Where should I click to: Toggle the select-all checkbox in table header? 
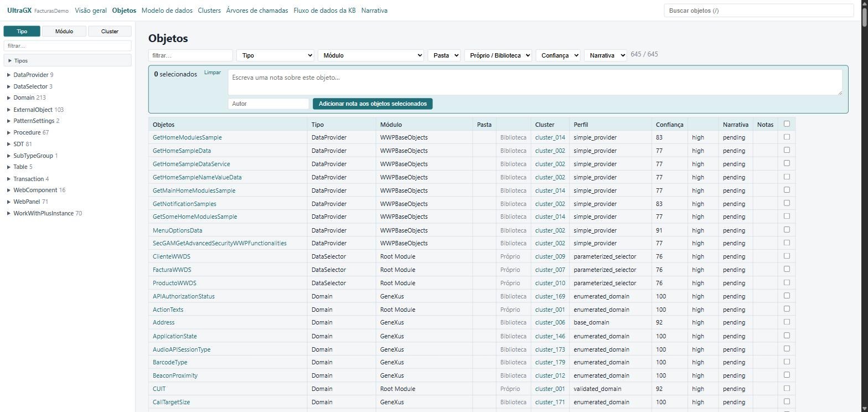click(x=787, y=123)
